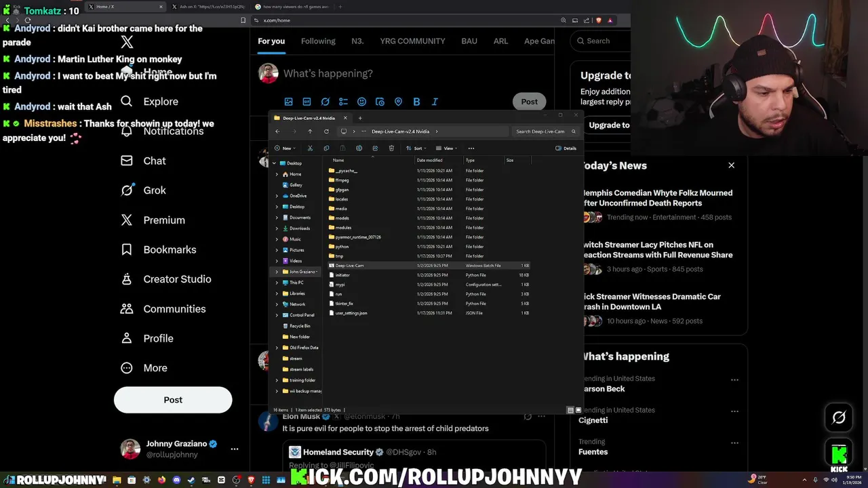
Task: Click the Delete trash icon in File Explorer
Action: pos(391,148)
